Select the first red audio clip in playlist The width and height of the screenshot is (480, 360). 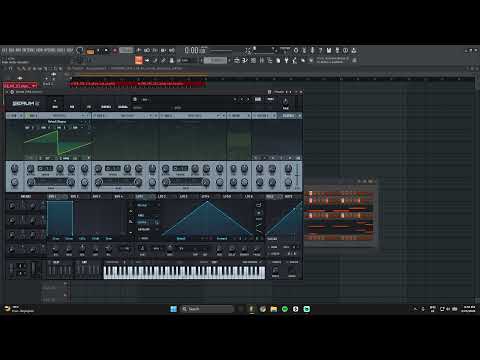click(x=103, y=84)
